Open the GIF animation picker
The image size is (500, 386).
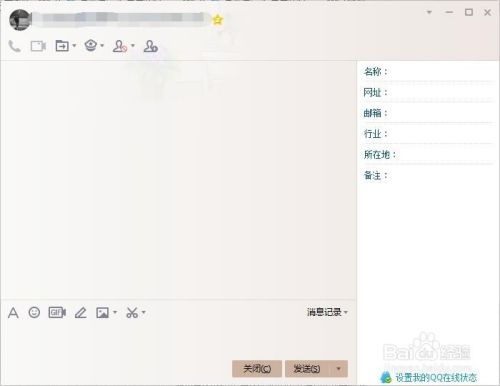(x=57, y=312)
